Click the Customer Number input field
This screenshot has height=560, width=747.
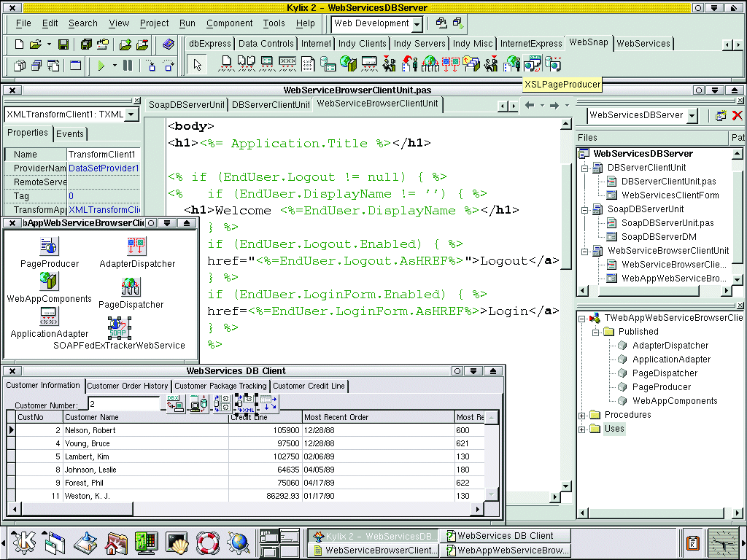pos(124,404)
